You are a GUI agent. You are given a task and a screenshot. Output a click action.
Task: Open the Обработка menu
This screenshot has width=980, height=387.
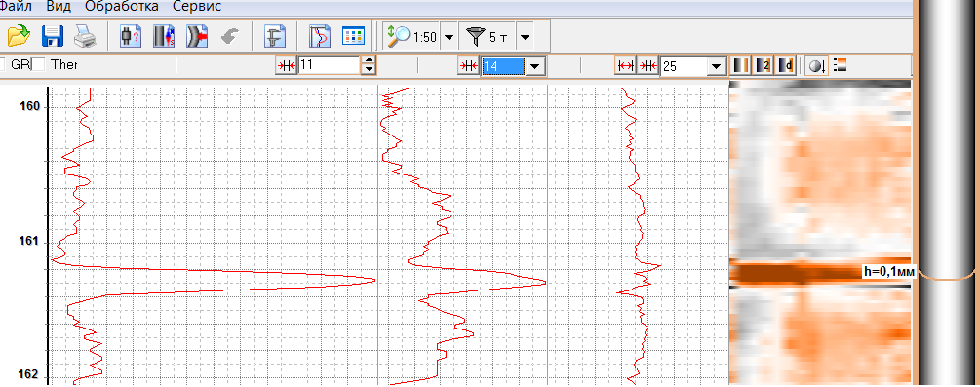coord(122,7)
